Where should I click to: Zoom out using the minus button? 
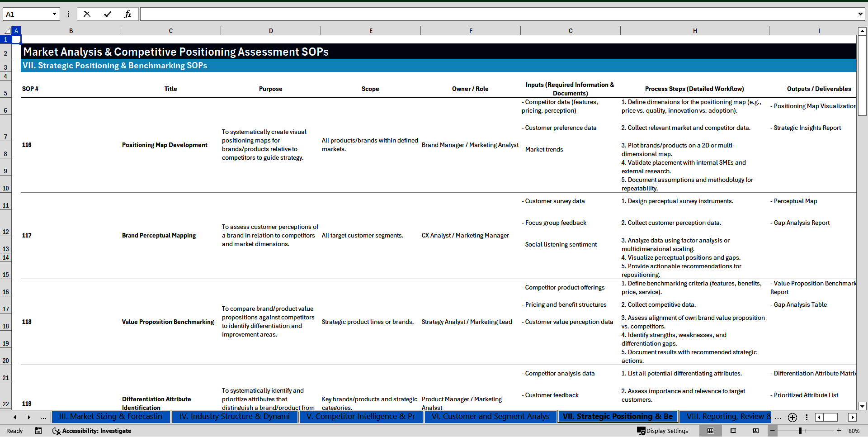[x=772, y=431]
